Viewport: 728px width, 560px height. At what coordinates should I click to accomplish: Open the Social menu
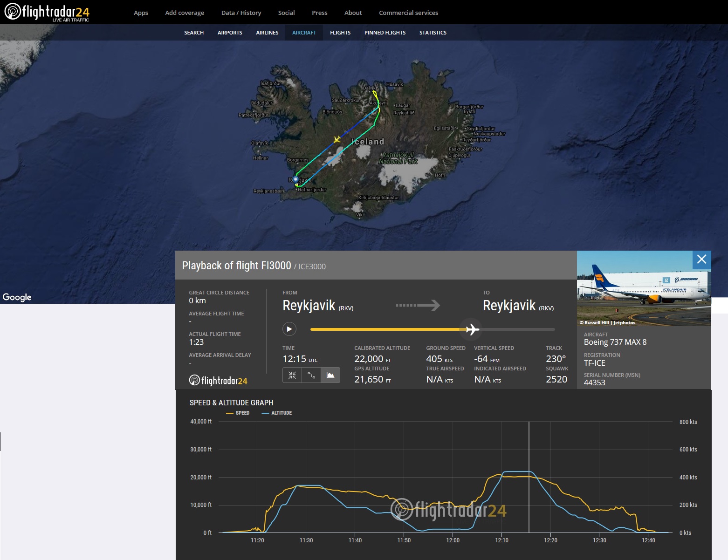(x=286, y=13)
